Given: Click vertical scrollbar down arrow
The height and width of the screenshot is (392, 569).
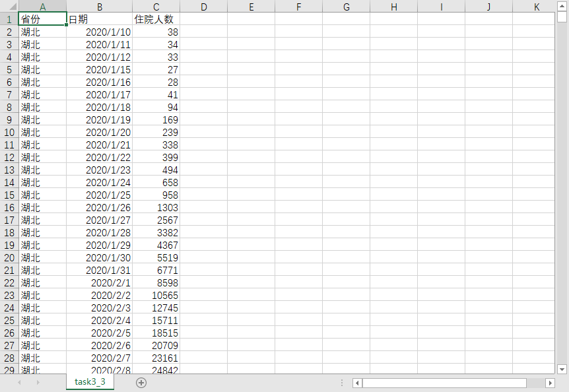Looking at the screenshot, I should point(562,370).
